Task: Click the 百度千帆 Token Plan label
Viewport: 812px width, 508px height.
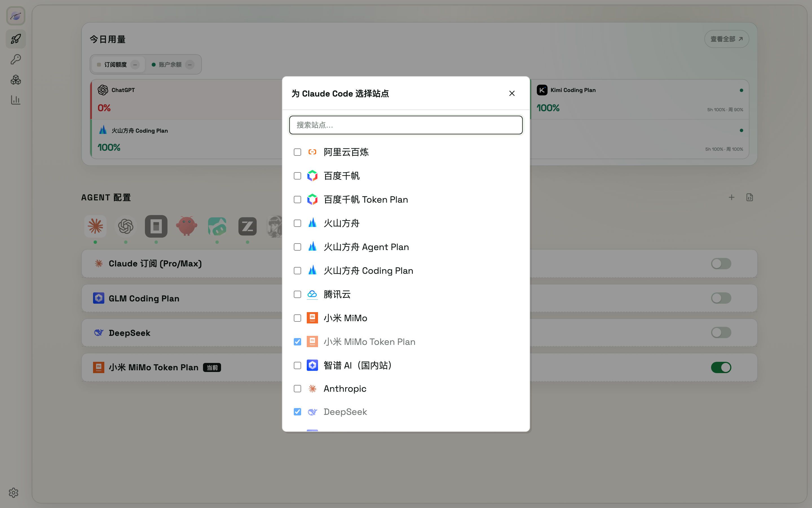Action: click(366, 200)
